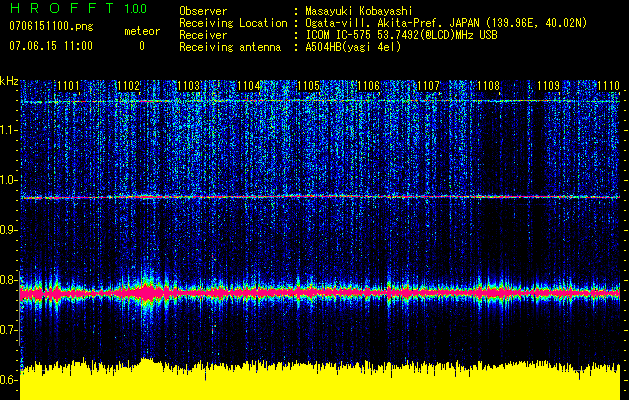
Task: Click the 1101 time marker
Action: 68,87
